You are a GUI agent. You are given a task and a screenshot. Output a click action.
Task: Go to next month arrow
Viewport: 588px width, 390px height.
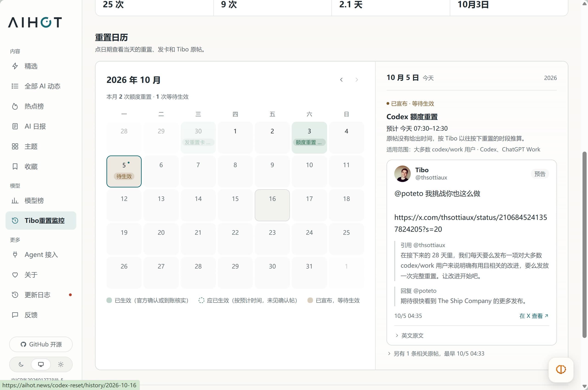(x=357, y=80)
